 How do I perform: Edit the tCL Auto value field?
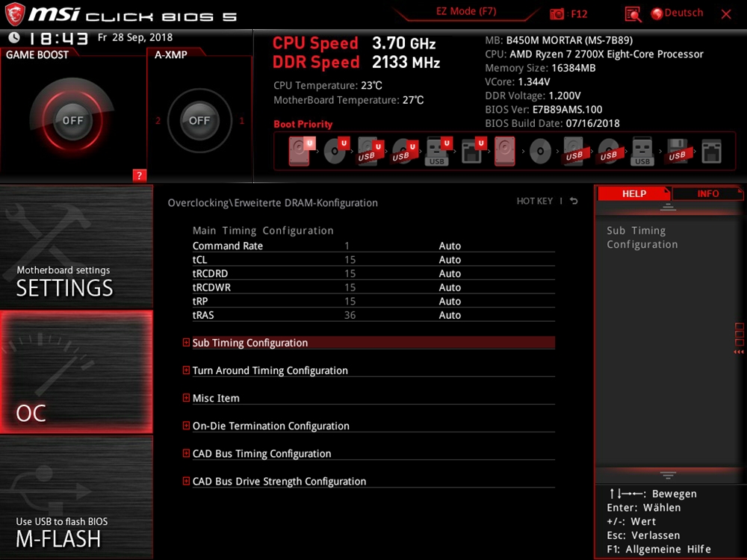click(x=450, y=260)
